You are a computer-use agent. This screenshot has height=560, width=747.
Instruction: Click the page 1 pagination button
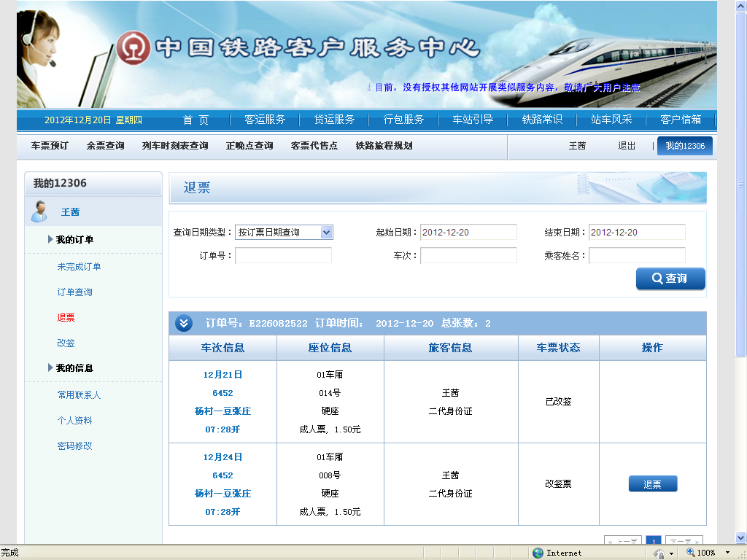click(653, 540)
